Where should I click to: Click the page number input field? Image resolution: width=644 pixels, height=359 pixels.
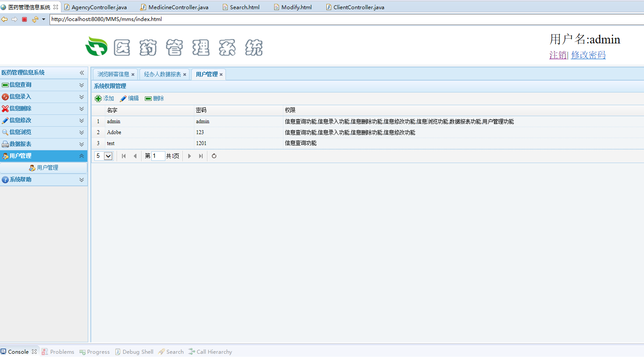(x=158, y=156)
